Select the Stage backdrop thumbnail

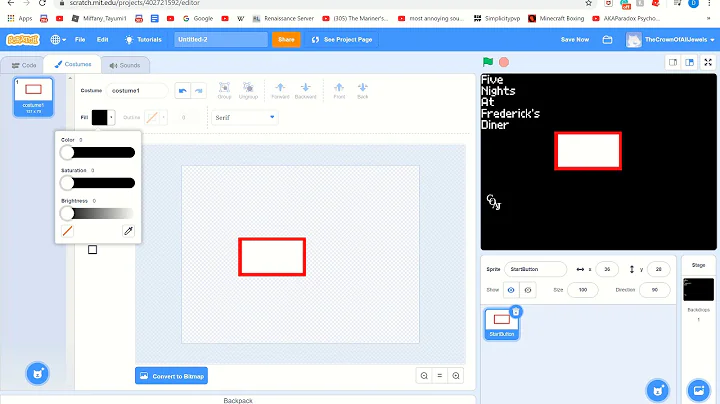tap(698, 289)
